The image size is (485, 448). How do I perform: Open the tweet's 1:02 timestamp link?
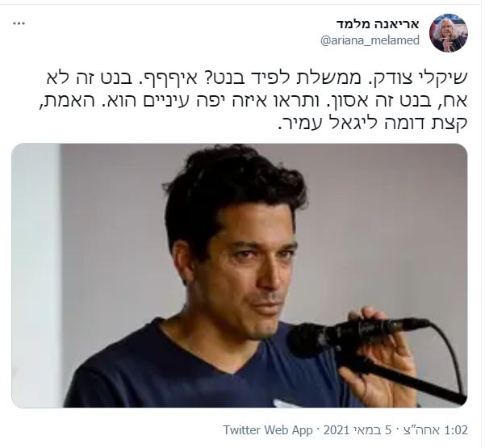456,430
